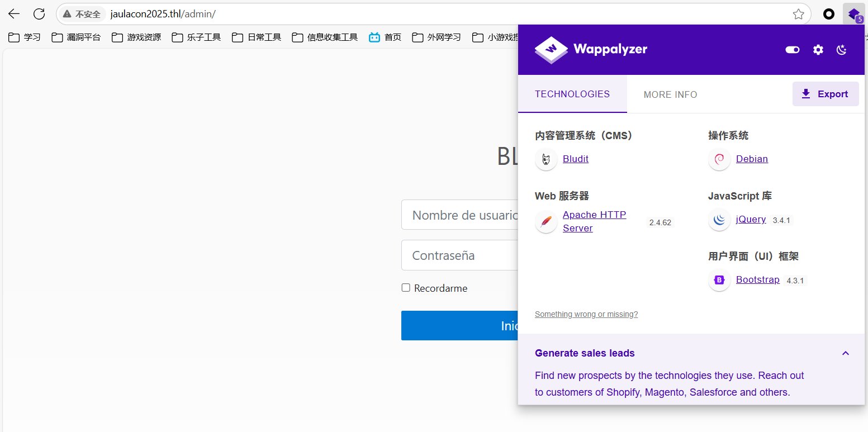Click the 不安全 security warning indicator
Screen dimensions: 868x432
tap(82, 14)
